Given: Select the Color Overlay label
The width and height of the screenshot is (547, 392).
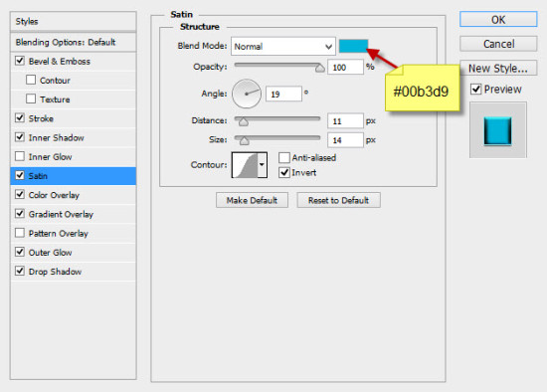Looking at the screenshot, I should (54, 195).
